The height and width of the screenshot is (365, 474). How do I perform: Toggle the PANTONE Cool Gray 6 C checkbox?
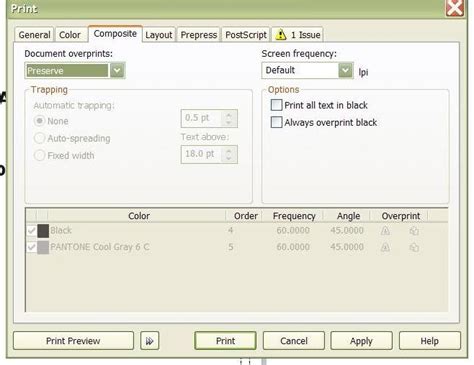[x=32, y=247]
